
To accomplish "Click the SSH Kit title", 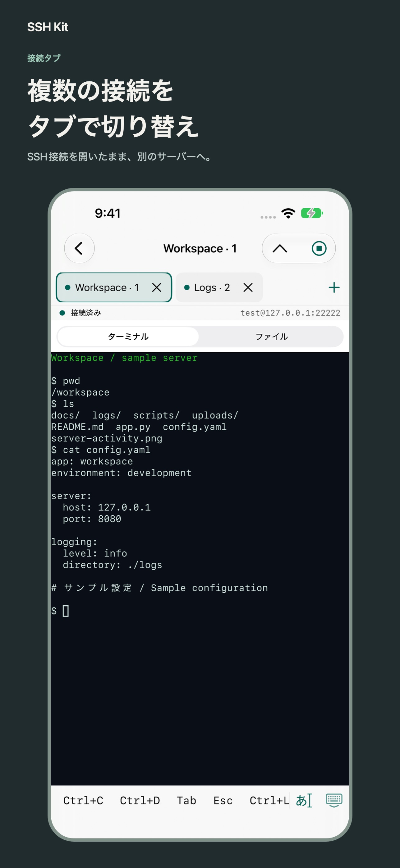I will [x=48, y=27].
